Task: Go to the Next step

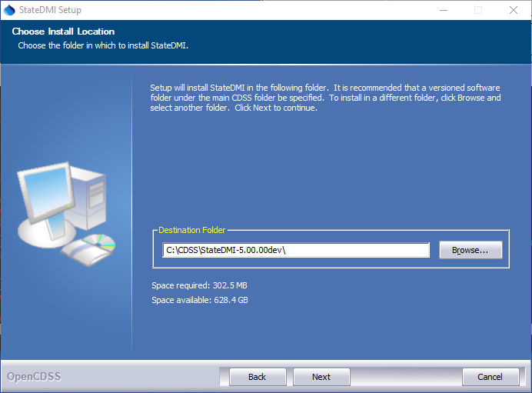Action: 321,377
